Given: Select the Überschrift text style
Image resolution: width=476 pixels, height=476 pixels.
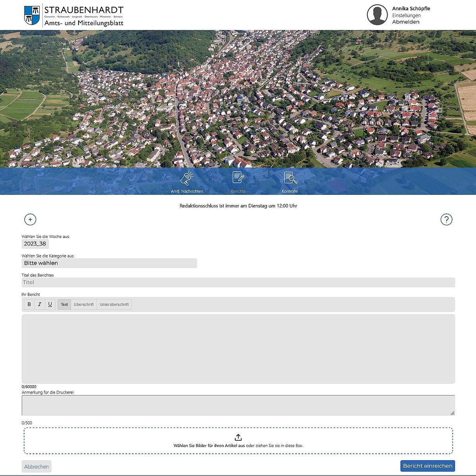Looking at the screenshot, I should tap(84, 304).
